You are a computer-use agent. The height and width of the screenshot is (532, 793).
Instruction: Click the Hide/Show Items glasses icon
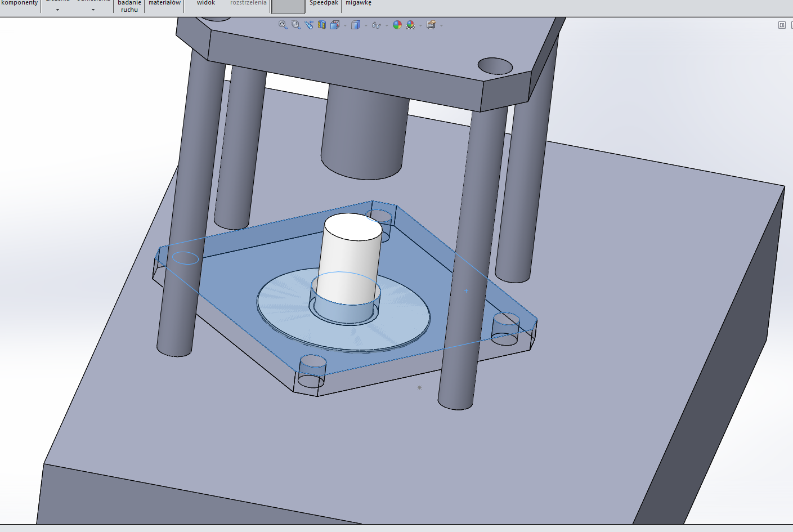click(x=377, y=25)
